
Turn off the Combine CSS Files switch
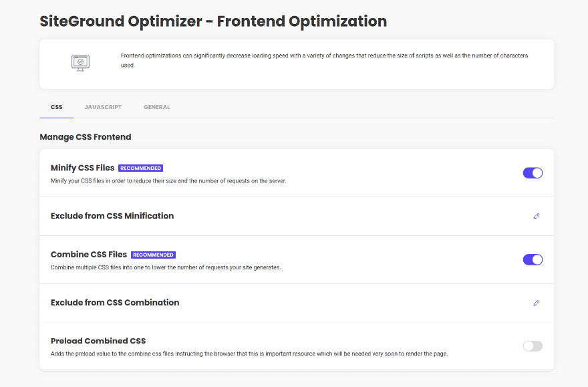[533, 259]
